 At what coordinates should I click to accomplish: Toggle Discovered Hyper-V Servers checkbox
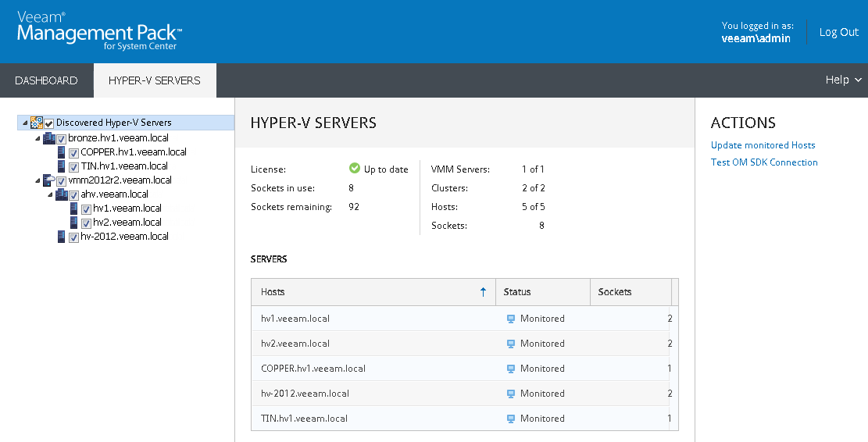pos(49,123)
